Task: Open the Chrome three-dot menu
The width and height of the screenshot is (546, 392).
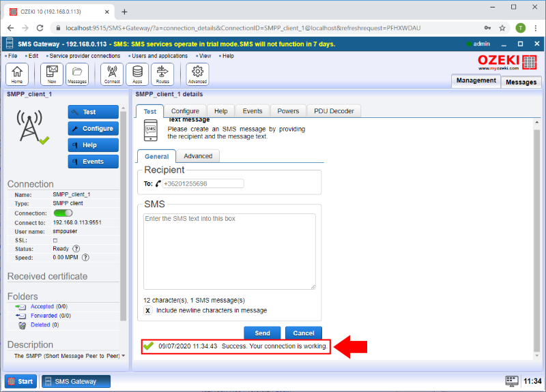Action: coord(536,28)
